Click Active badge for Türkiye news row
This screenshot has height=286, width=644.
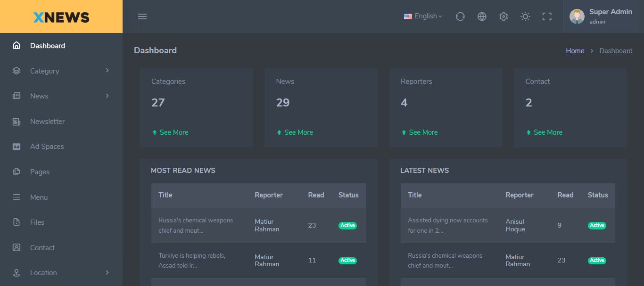tap(347, 261)
